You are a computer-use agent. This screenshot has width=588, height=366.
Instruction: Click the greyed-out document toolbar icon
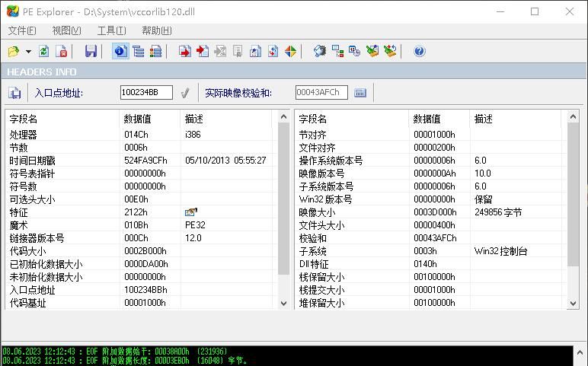point(238,51)
